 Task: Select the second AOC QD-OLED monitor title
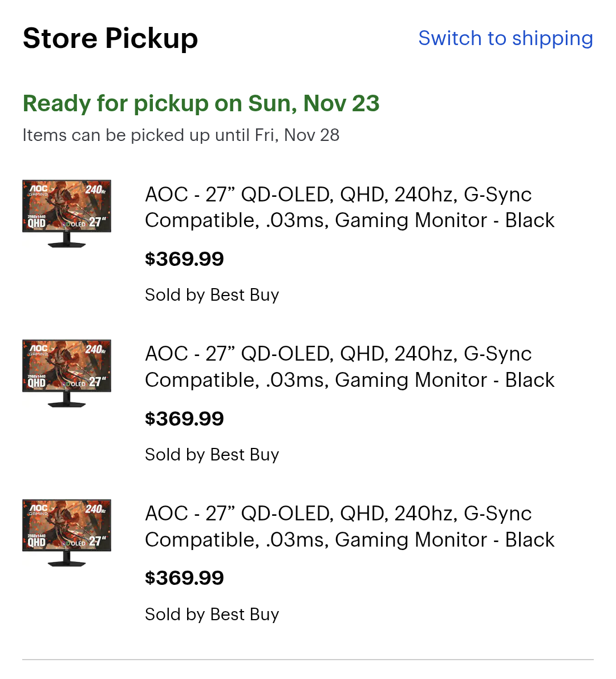click(349, 367)
